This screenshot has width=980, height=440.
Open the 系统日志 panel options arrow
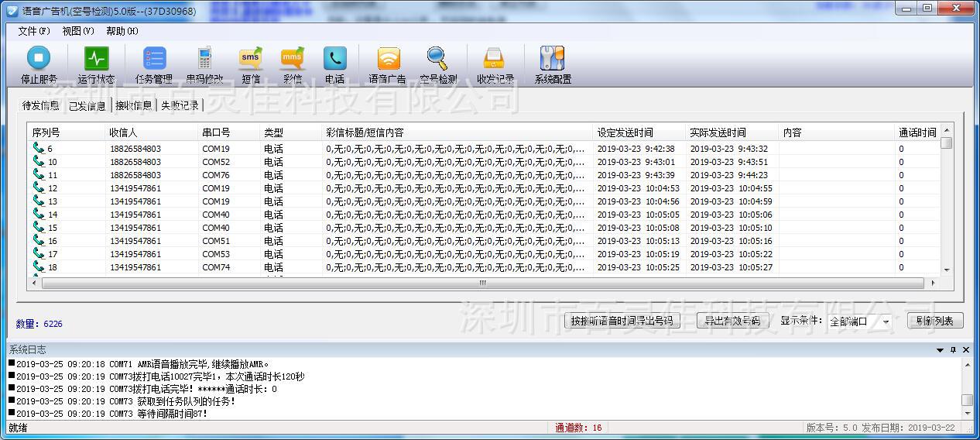pos(941,350)
